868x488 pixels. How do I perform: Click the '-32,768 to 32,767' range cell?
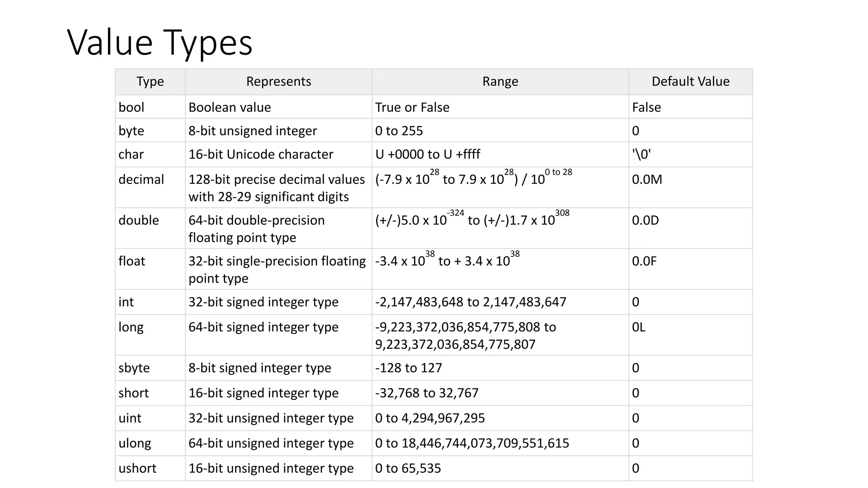pyautogui.click(x=427, y=393)
